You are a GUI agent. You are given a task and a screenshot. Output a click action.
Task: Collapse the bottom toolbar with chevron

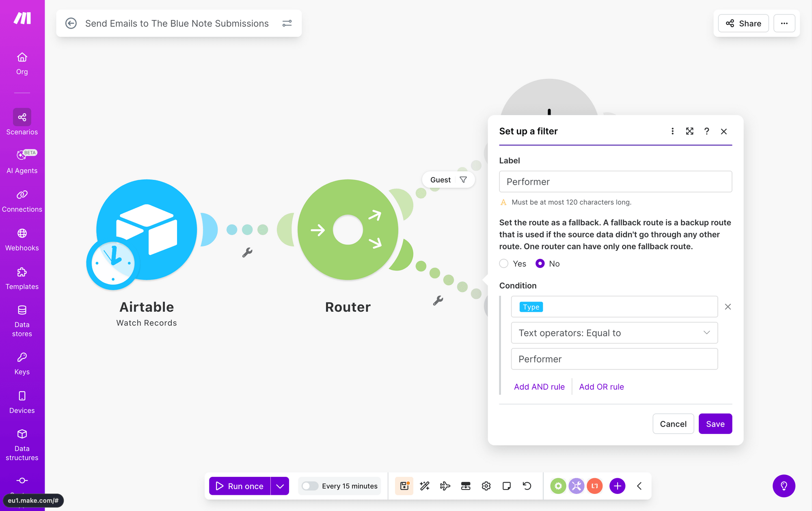pos(639,486)
